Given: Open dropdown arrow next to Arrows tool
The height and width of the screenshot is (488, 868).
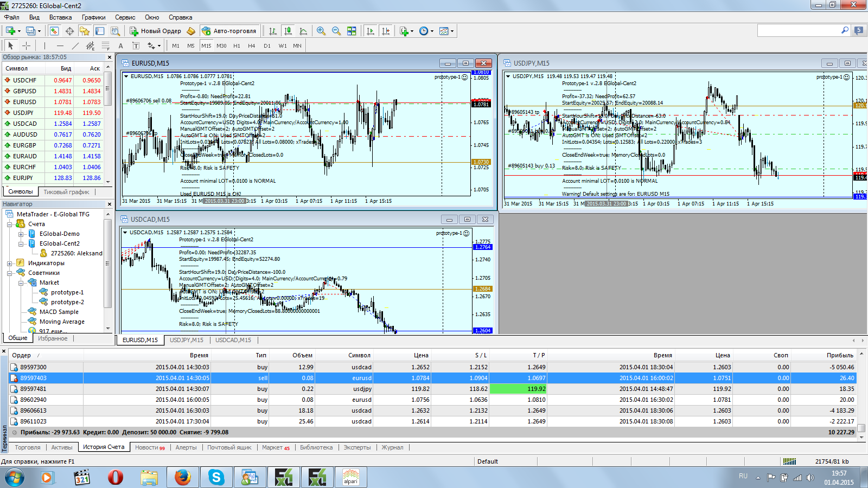Looking at the screenshot, I should click(x=159, y=46).
